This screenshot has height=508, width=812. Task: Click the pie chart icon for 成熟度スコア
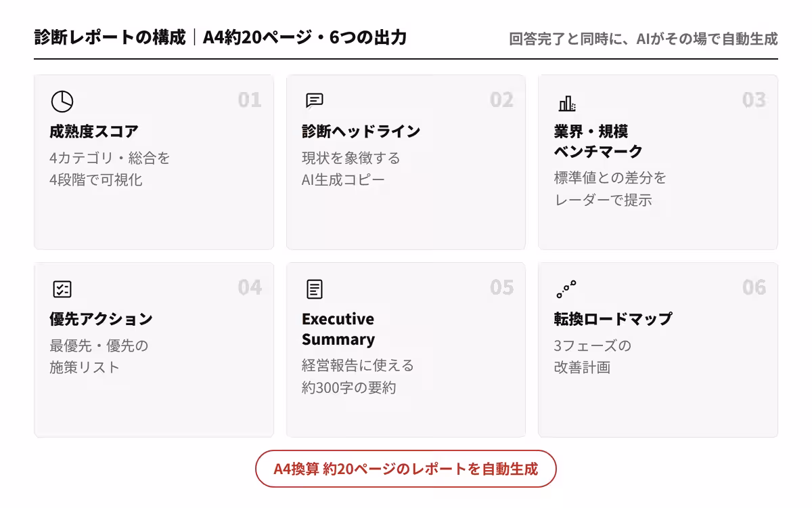click(x=62, y=102)
